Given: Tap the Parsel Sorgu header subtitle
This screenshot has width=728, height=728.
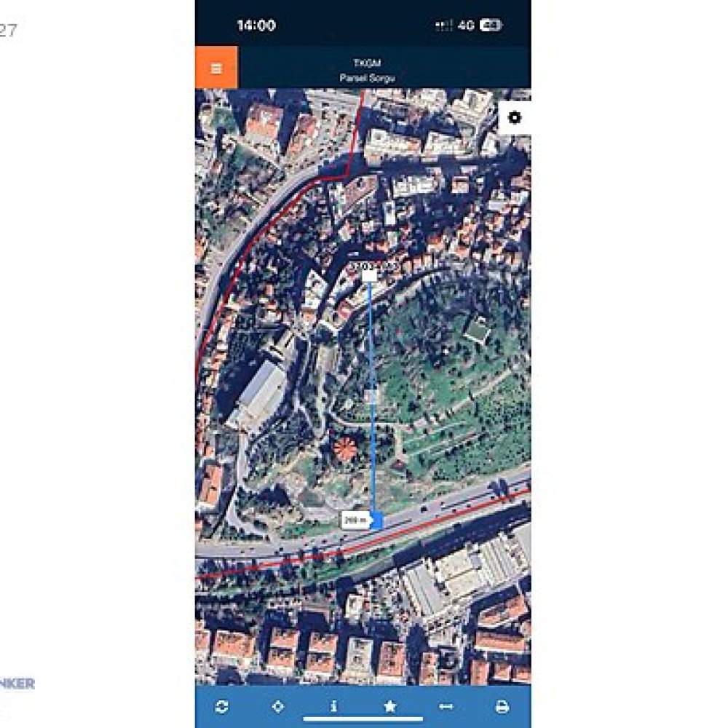Looking at the screenshot, I should pyautogui.click(x=367, y=78).
